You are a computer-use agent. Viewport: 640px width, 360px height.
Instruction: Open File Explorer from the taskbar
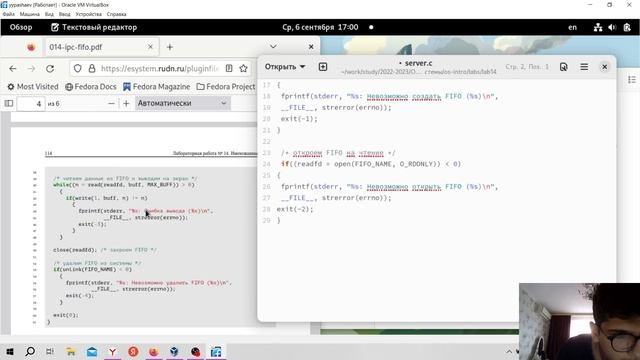[71, 351]
